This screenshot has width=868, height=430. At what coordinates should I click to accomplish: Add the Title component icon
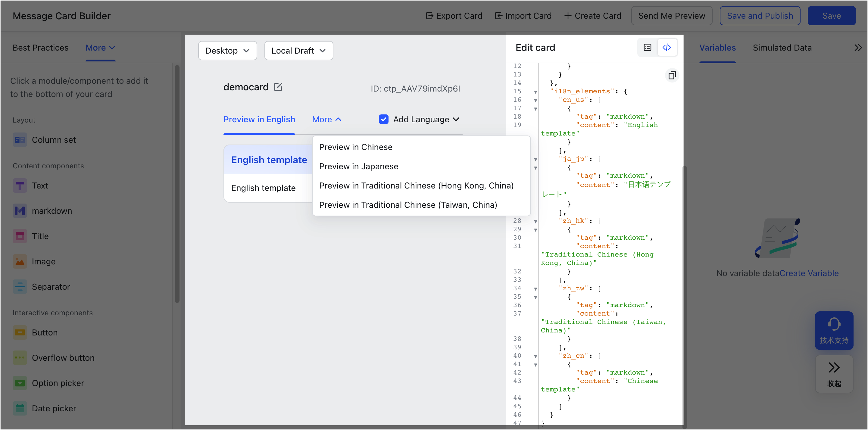pos(20,236)
